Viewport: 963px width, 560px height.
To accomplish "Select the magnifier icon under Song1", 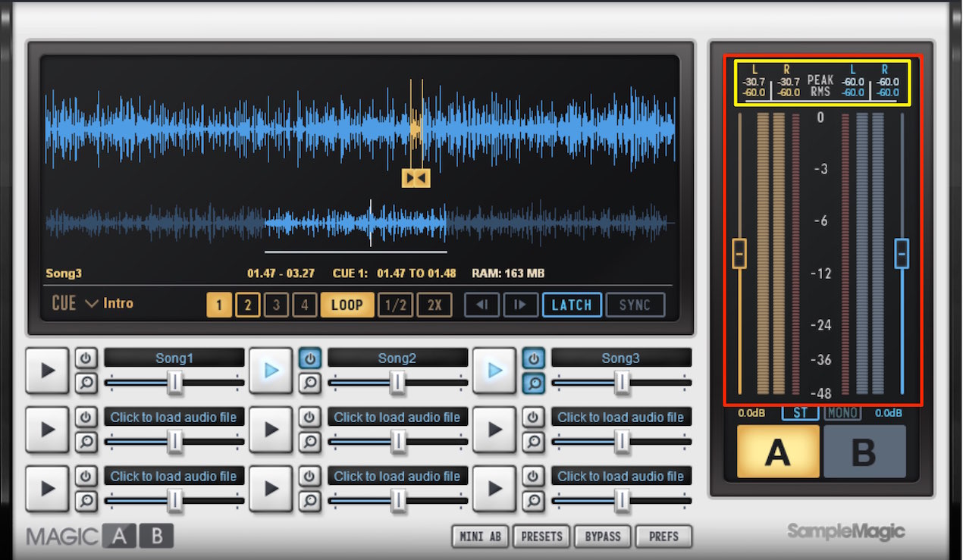I will click(86, 383).
